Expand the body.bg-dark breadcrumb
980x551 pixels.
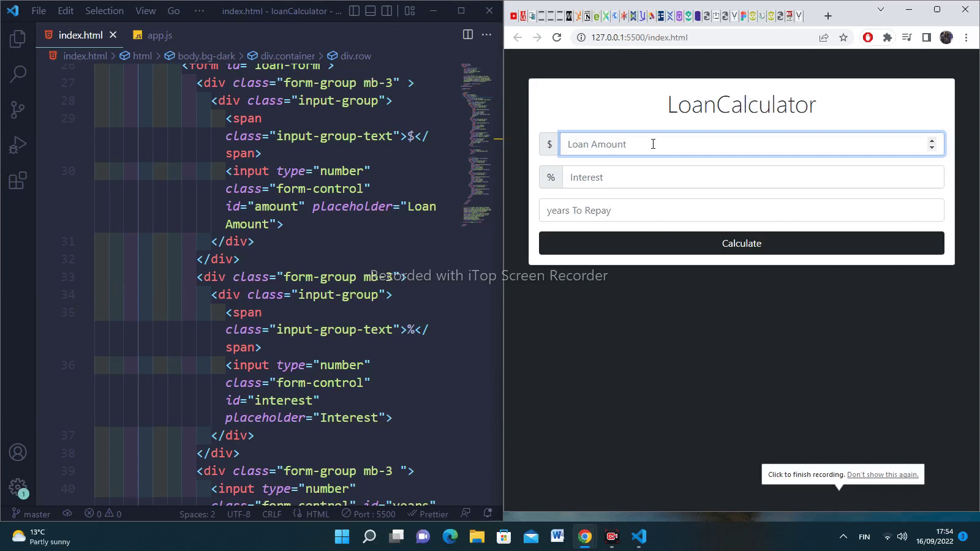(x=200, y=56)
